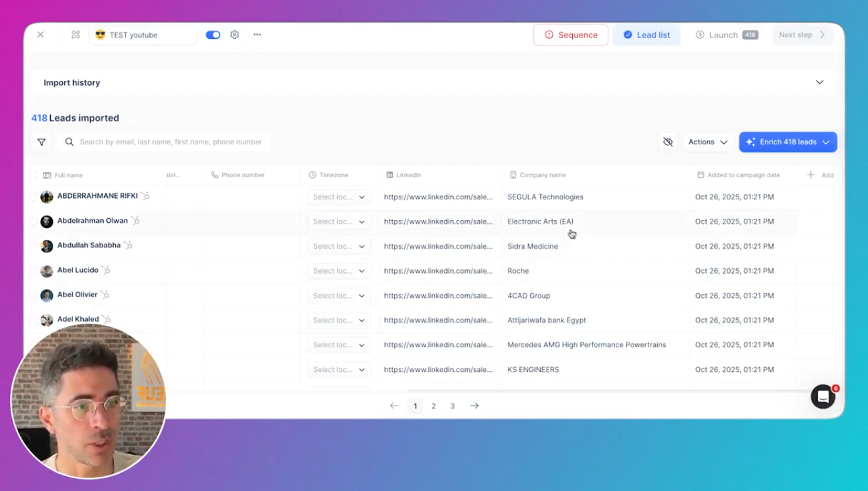Go to page 2 of leads
868x491 pixels.
(x=434, y=406)
